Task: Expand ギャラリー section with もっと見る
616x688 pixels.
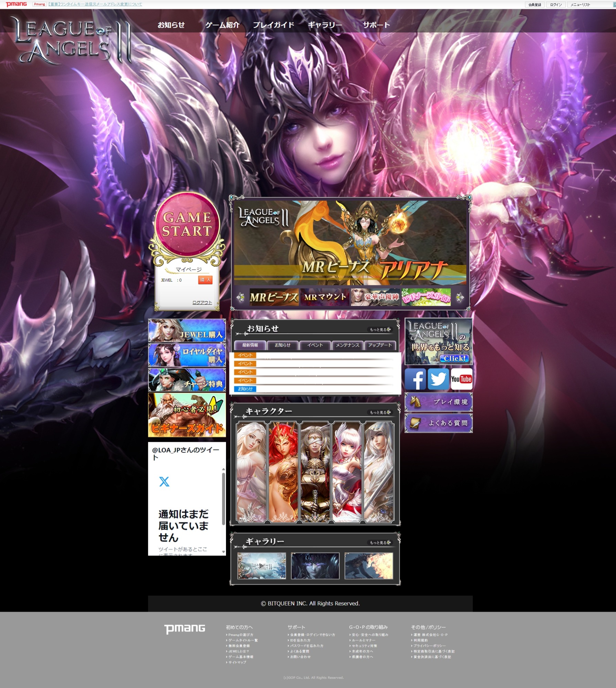Action: tap(380, 542)
